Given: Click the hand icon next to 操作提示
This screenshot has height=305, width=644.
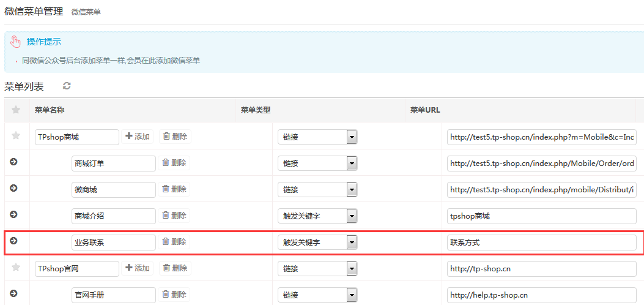Looking at the screenshot, I should coord(16,42).
